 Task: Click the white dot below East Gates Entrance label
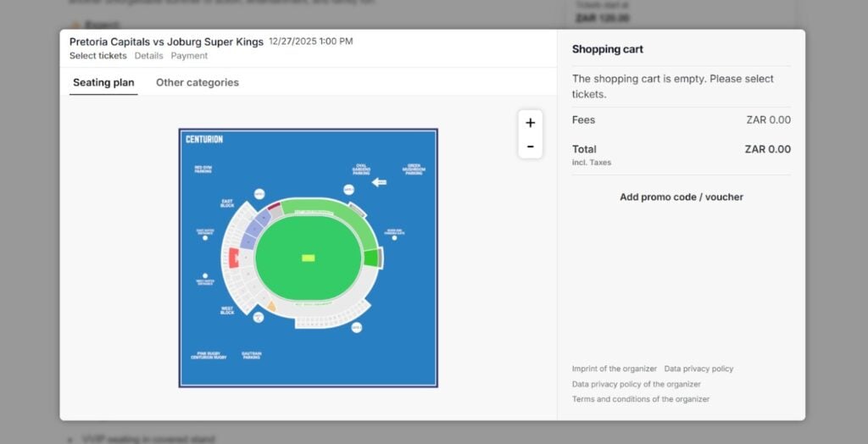[205, 237]
